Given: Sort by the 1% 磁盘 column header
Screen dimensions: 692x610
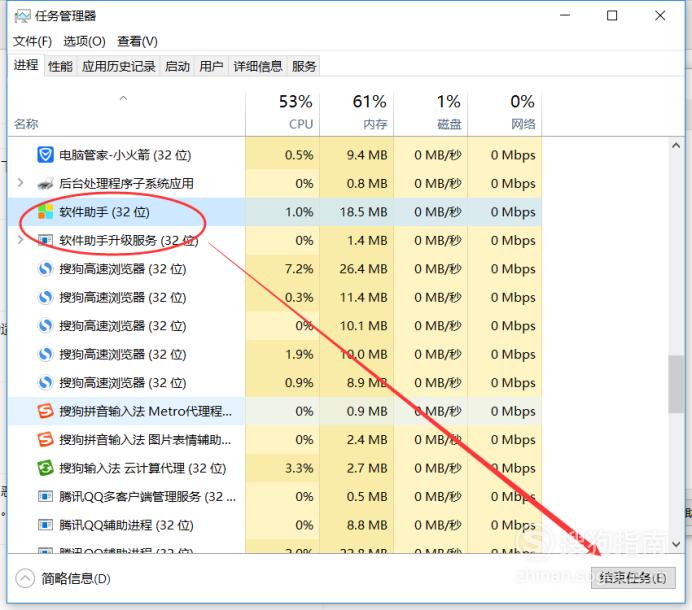Looking at the screenshot, I should tap(431, 113).
